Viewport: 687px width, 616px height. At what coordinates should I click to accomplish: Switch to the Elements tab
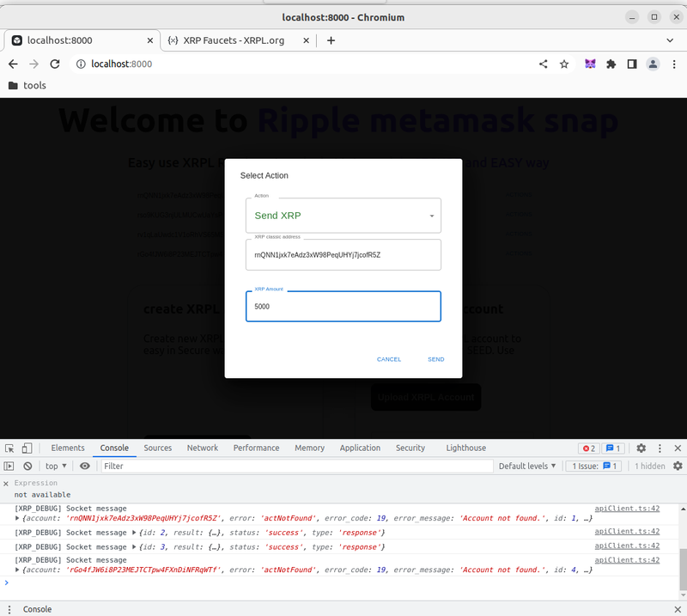pyautogui.click(x=68, y=448)
